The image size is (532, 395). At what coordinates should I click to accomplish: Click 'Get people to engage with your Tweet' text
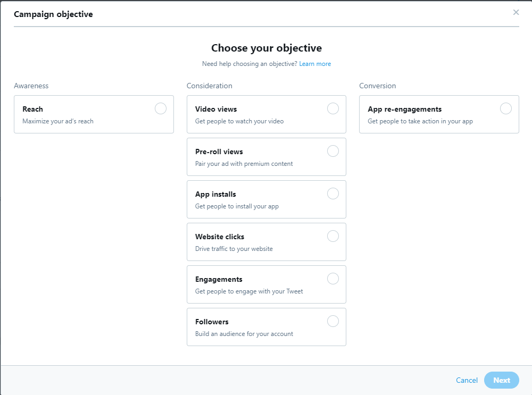[248, 291]
